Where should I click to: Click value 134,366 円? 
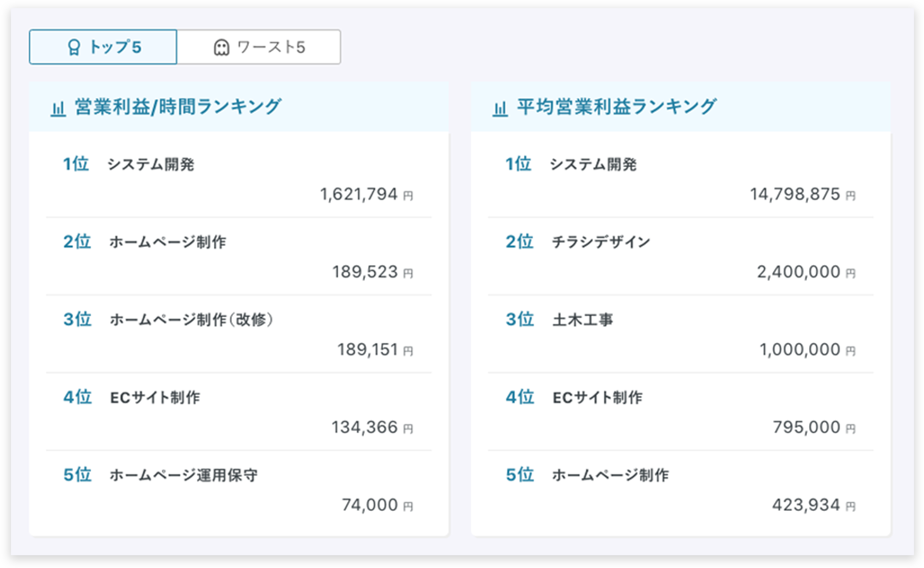(x=372, y=427)
